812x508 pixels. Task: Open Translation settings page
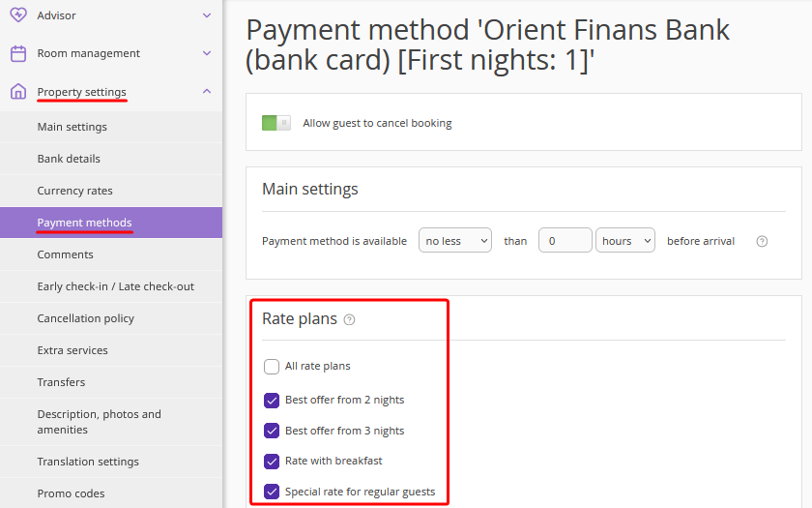(111, 462)
